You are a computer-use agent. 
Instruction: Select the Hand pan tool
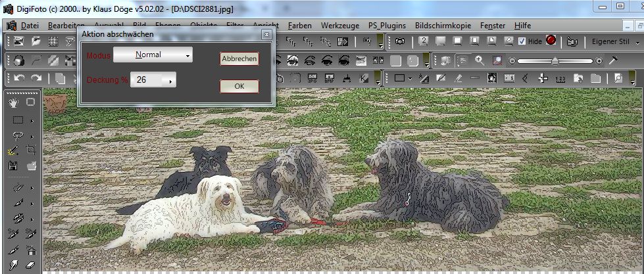[14, 103]
